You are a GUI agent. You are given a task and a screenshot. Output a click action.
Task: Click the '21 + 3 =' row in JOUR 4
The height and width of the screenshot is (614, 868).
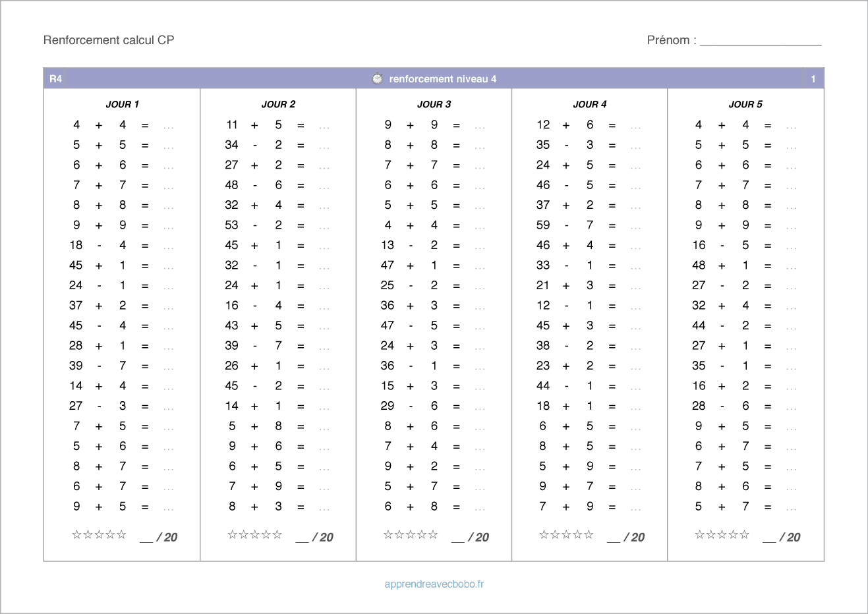(589, 285)
